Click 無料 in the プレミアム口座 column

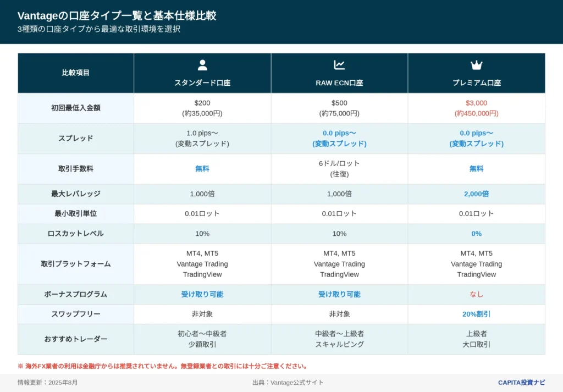click(x=477, y=169)
